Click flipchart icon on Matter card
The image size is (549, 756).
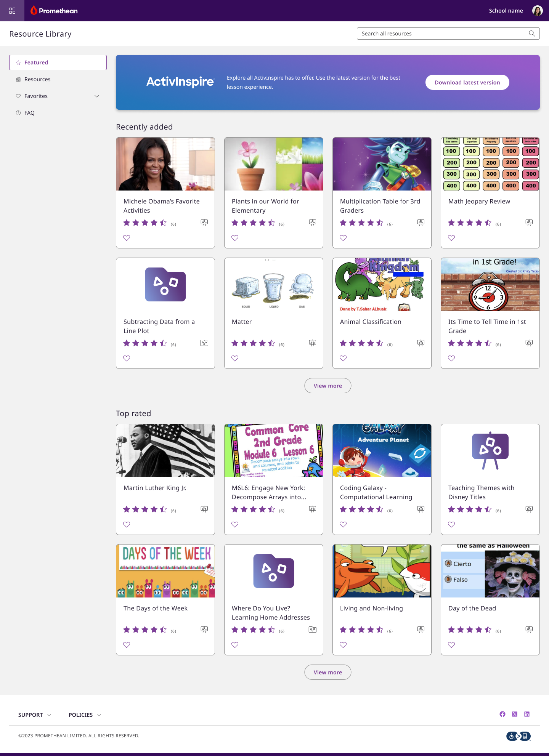coord(313,343)
